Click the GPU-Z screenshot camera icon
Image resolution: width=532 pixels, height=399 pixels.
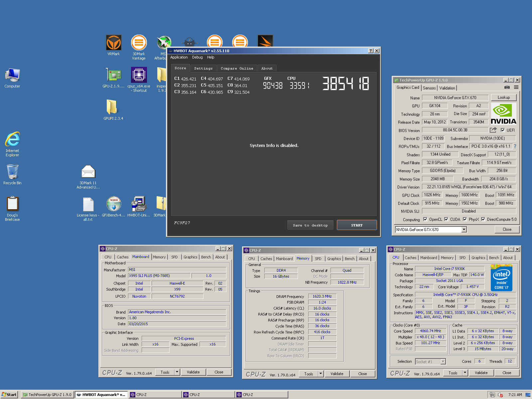(x=507, y=87)
